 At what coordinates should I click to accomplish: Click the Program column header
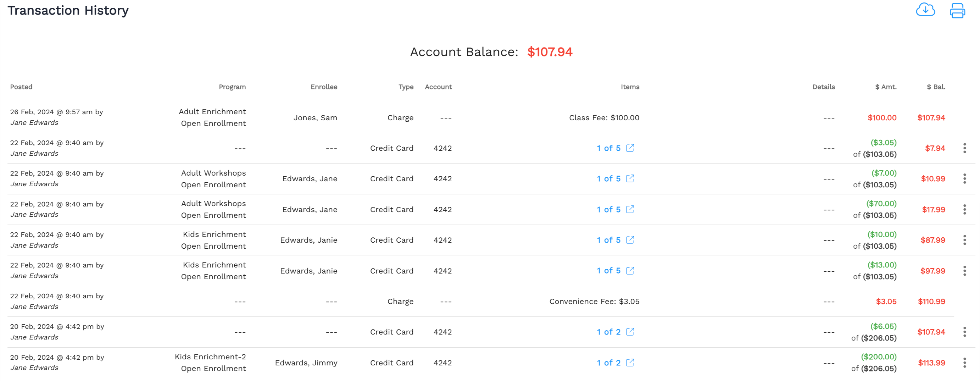tap(232, 87)
